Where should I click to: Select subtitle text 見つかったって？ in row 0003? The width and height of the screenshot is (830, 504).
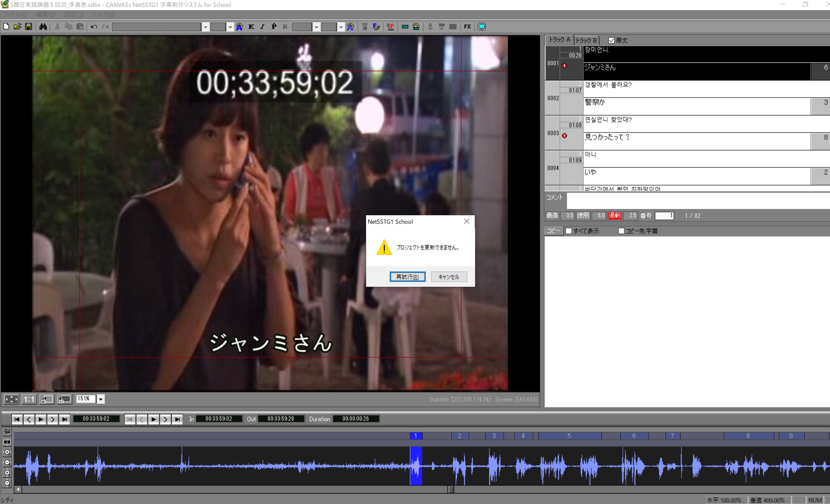pyautogui.click(x=607, y=137)
